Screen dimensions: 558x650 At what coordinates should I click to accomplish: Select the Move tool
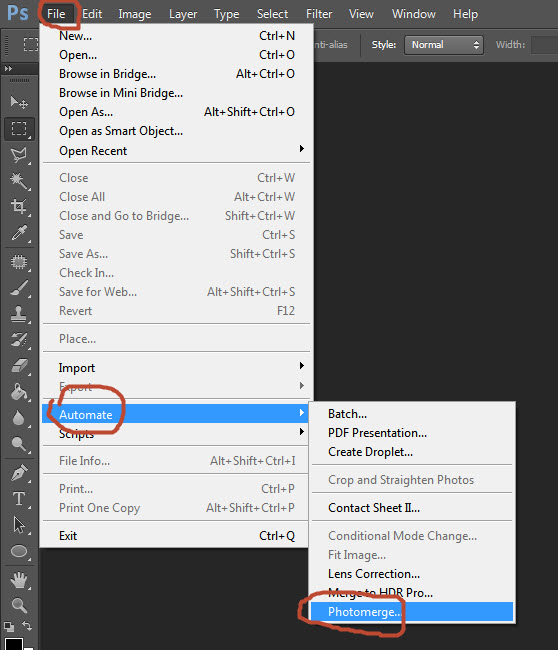(x=19, y=102)
